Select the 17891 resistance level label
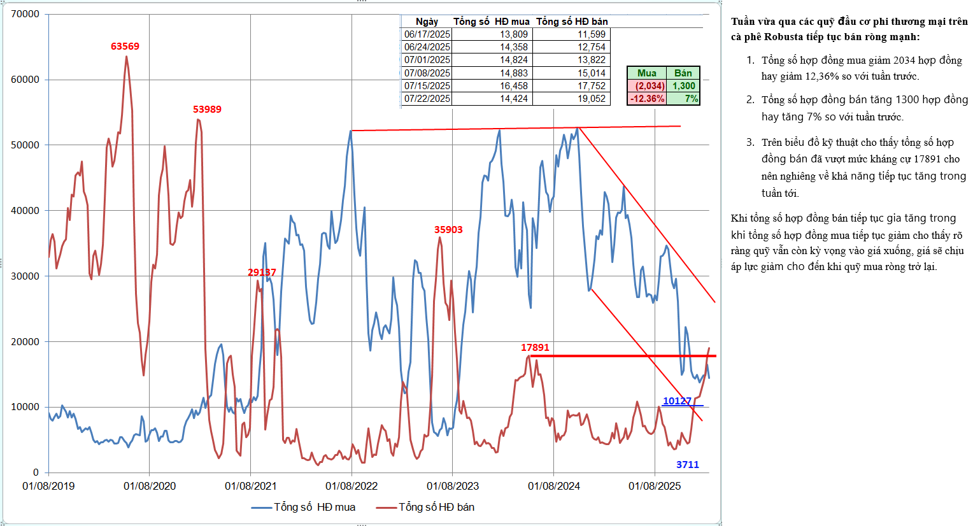980x526 pixels. coord(535,348)
